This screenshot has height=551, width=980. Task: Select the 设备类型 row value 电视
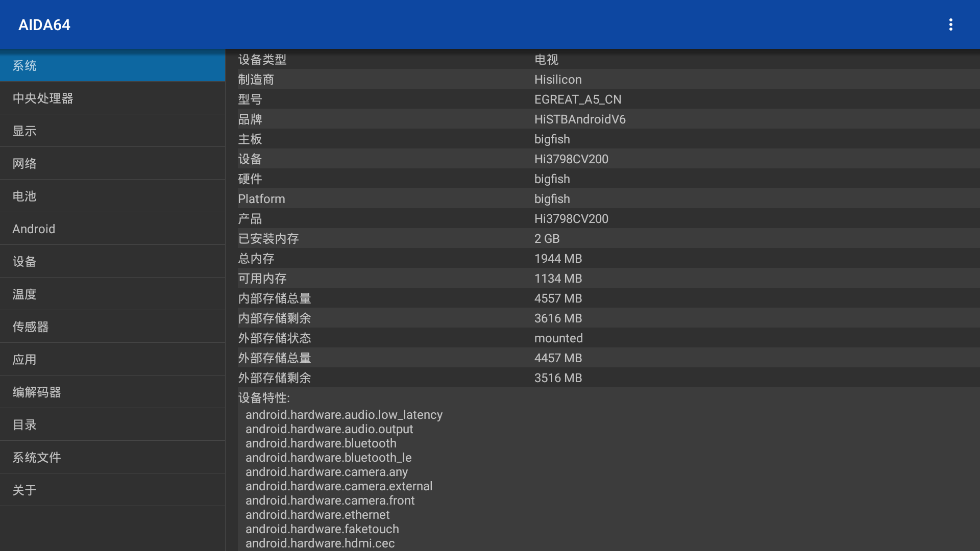tap(546, 60)
